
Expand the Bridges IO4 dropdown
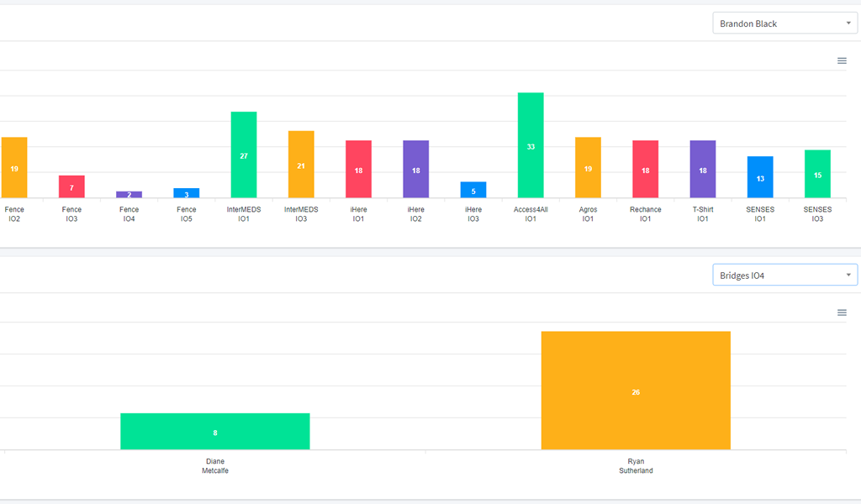point(784,276)
